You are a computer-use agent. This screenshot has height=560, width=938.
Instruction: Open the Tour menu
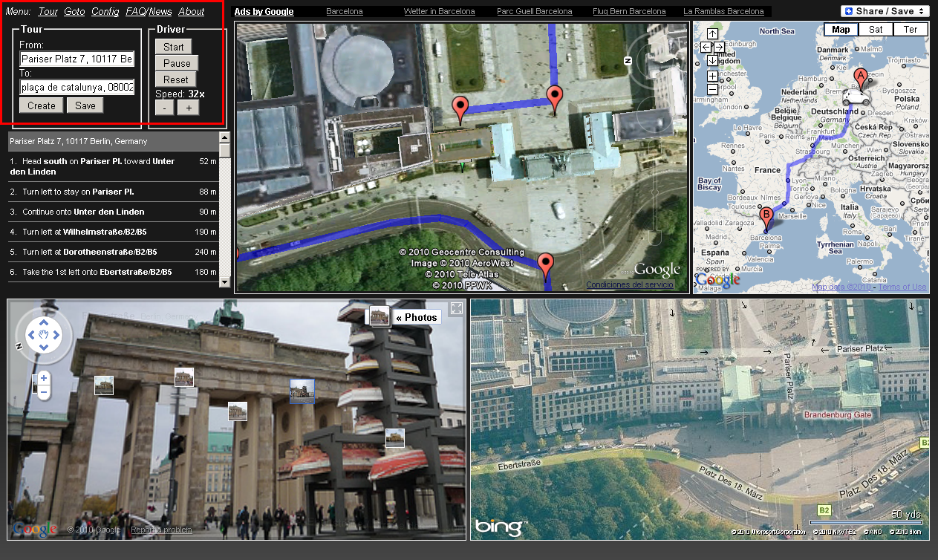48,12
